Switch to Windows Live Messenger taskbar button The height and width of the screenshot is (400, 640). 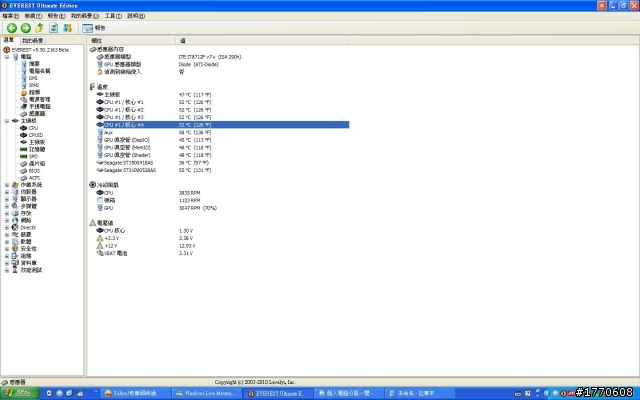pos(207,393)
